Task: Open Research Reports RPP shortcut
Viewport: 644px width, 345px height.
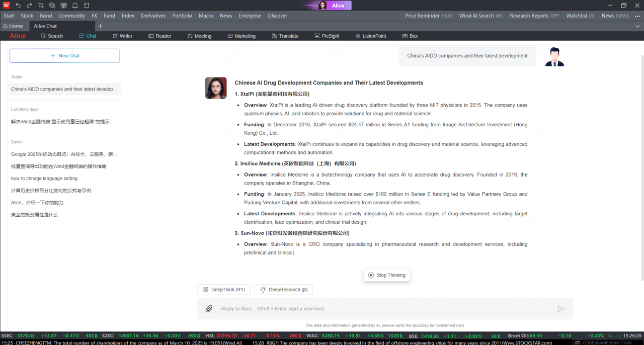Action: pos(534,16)
